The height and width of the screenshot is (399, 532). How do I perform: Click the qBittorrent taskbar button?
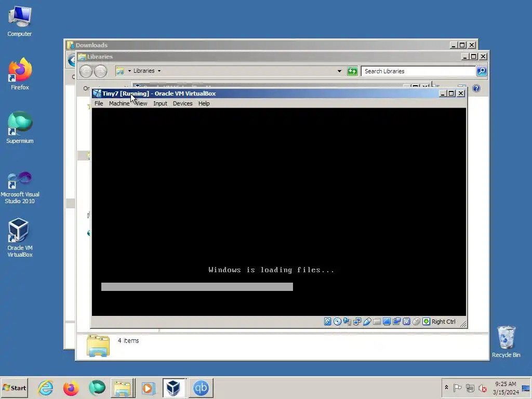[x=201, y=388]
